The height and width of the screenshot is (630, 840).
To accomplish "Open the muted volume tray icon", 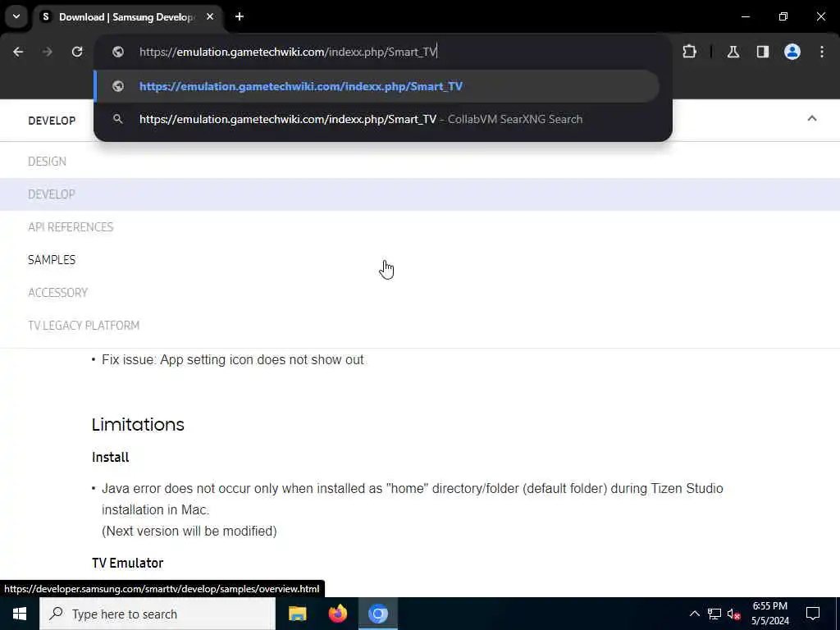I will click(x=733, y=614).
